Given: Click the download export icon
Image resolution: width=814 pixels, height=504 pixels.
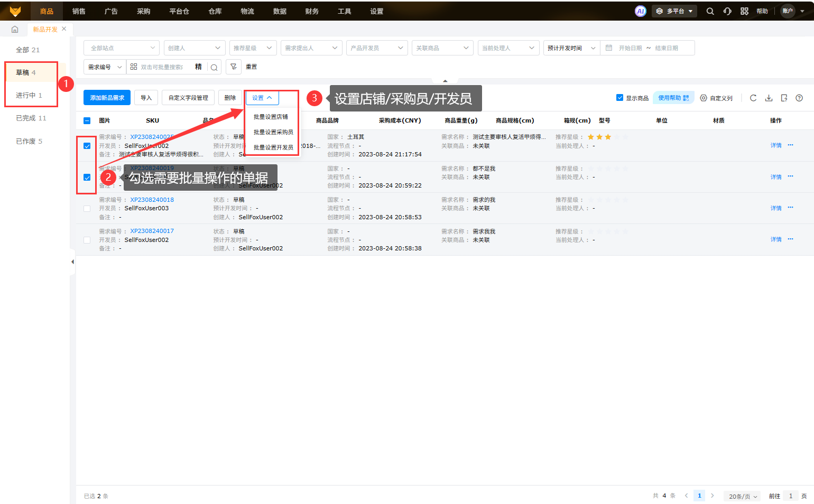Looking at the screenshot, I should coord(769,98).
